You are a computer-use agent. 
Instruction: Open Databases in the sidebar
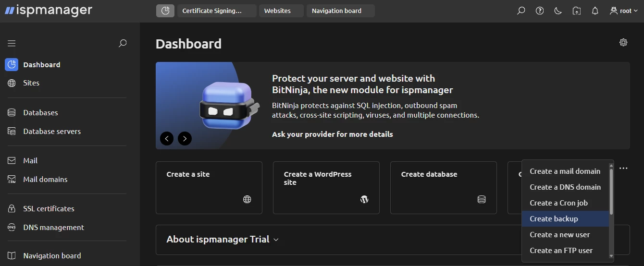pos(40,113)
